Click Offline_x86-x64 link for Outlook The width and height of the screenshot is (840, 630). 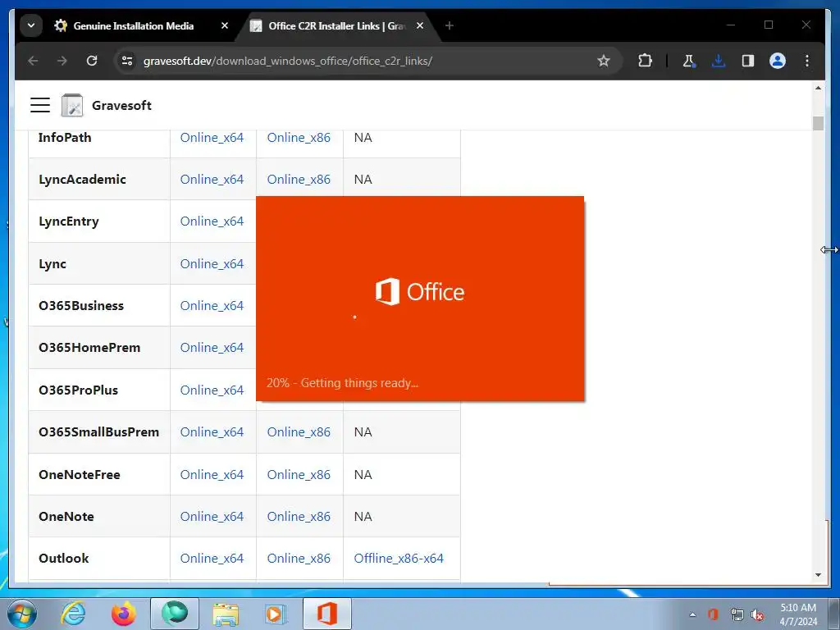click(399, 558)
